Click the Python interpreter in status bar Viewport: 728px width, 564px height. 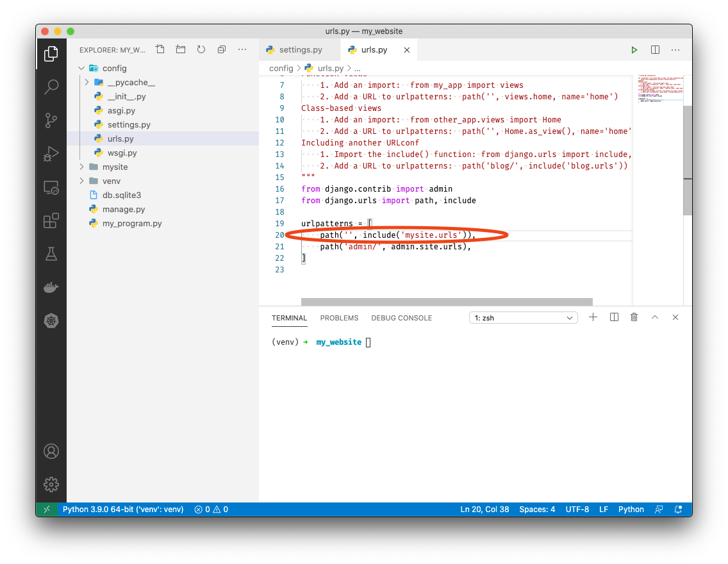pos(123,510)
